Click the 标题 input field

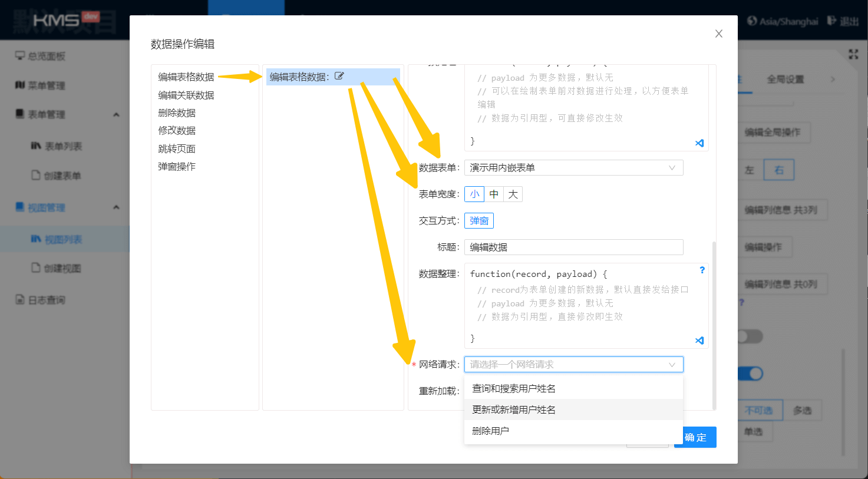pyautogui.click(x=573, y=247)
